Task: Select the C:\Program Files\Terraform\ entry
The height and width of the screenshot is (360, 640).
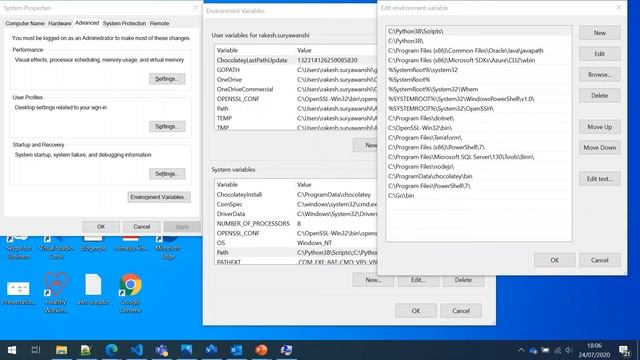Action: [479, 138]
